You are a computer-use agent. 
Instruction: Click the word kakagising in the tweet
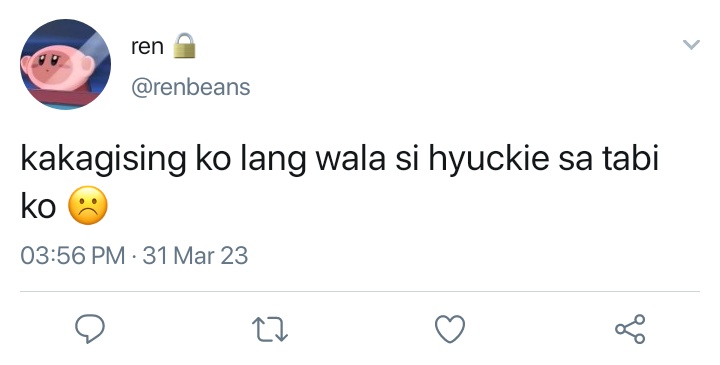click(103, 158)
